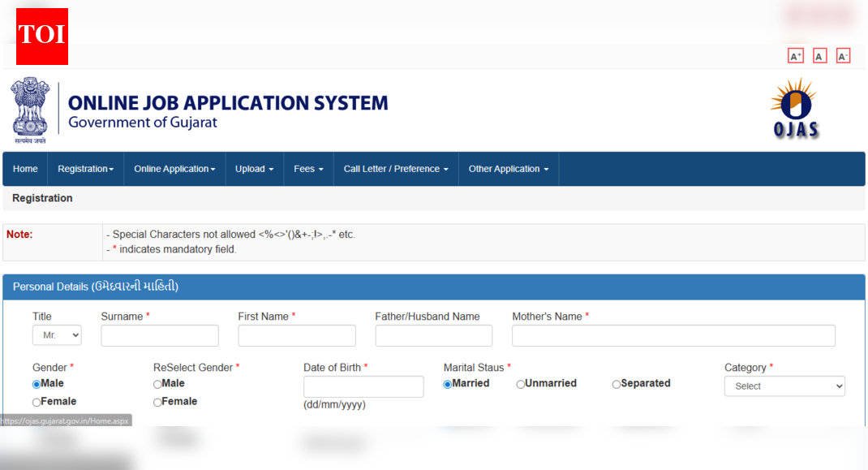Choose Male under ReSelect Gender

point(157,383)
